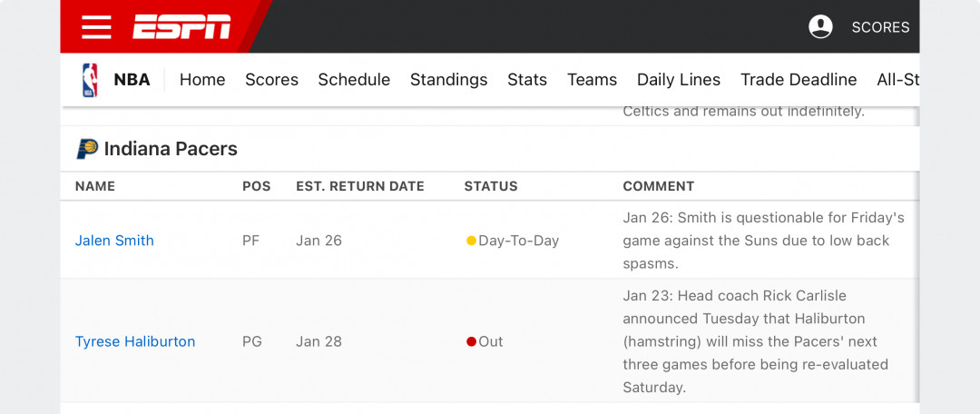Open the Jalen Smith player link
The width and height of the screenshot is (980, 414).
114,241
